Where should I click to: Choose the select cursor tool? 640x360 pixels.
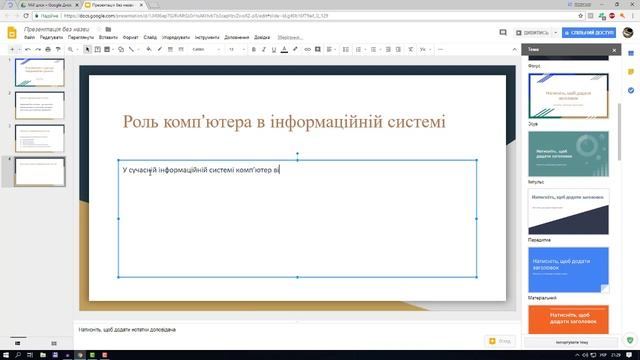pyautogui.click(x=87, y=49)
